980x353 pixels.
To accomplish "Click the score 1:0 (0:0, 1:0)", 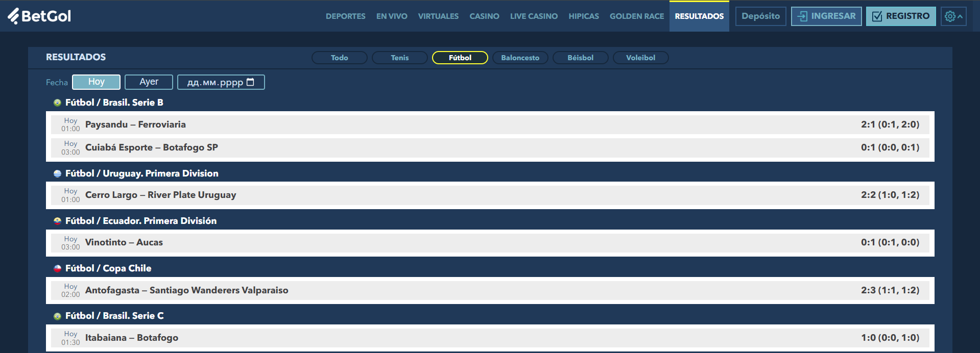I will click(x=890, y=338).
